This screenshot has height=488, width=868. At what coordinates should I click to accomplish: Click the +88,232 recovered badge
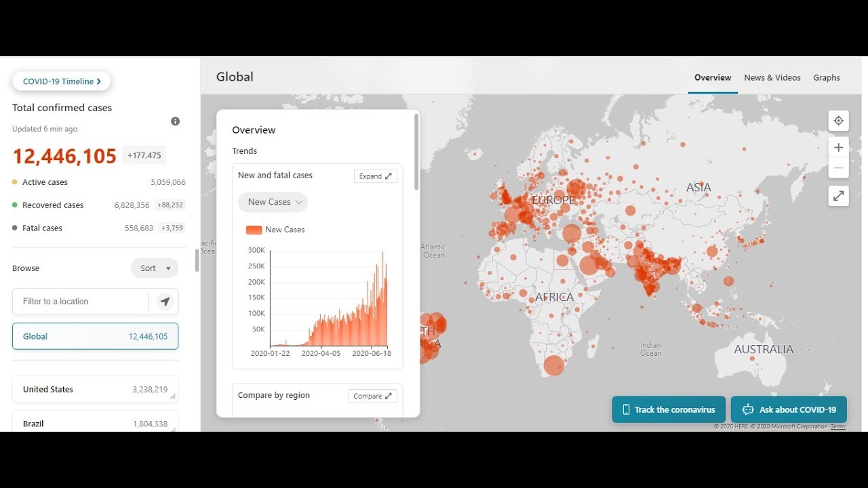[x=170, y=205]
